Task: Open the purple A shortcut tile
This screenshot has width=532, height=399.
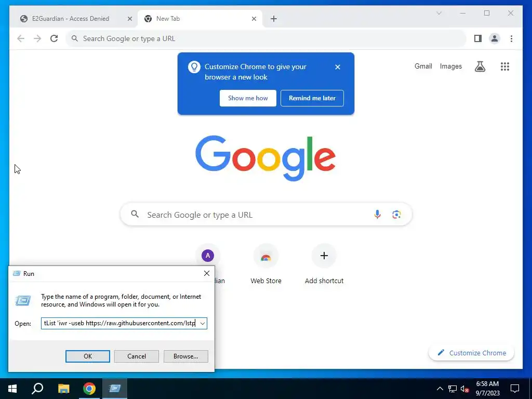Action: click(x=208, y=256)
